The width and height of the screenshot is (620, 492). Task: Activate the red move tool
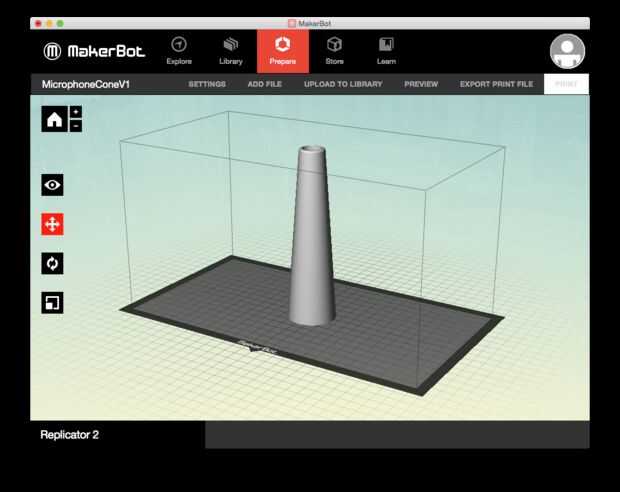point(52,224)
